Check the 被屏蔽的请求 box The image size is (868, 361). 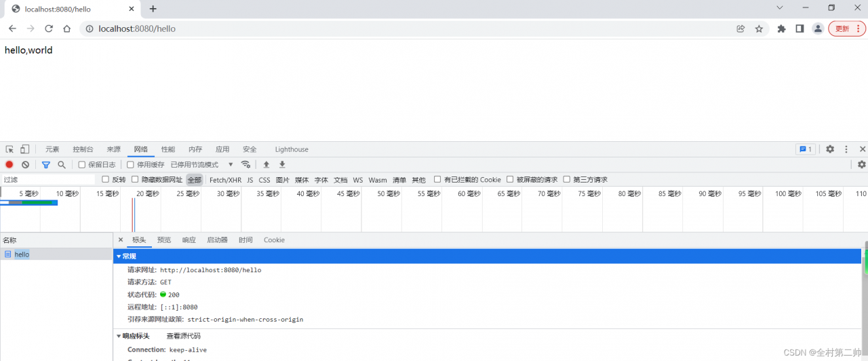point(510,180)
